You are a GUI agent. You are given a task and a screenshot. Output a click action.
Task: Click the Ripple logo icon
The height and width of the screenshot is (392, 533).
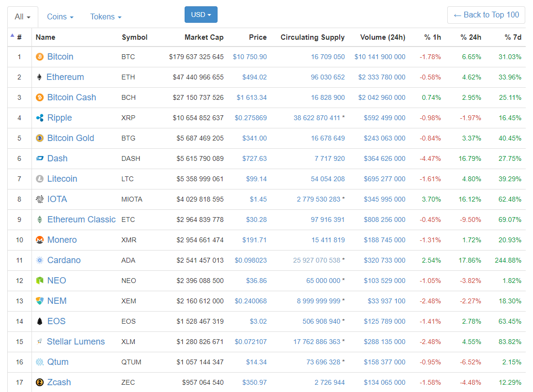(x=40, y=118)
